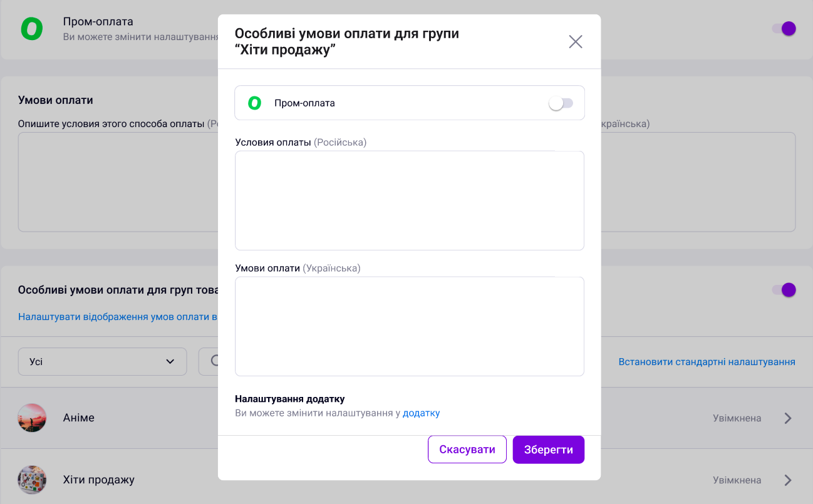Toggle the top-right Пром-оплата page switch
The image size is (813, 504).
(784, 28)
